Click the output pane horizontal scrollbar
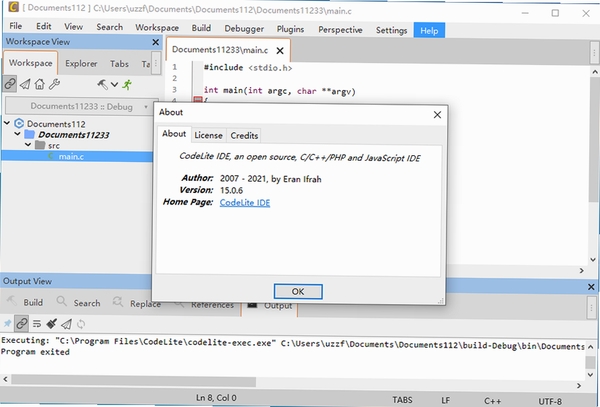Viewport: 600px width, 407px height. pos(134,381)
